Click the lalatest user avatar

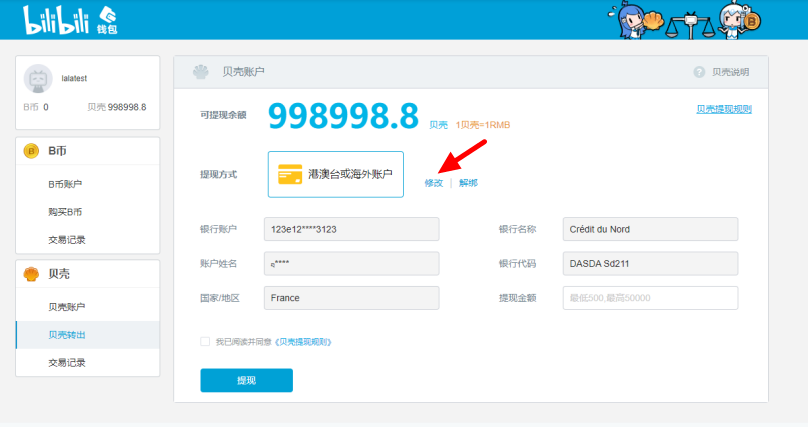point(38,79)
